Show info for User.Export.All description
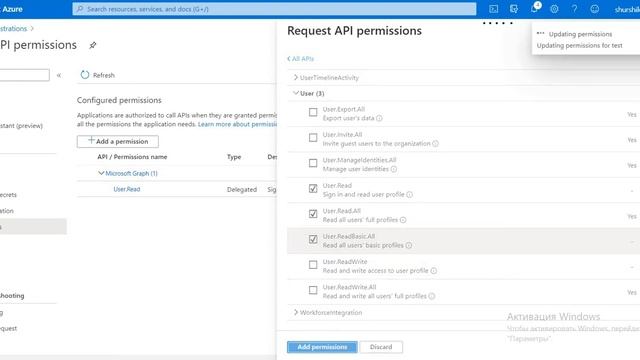 (379, 118)
